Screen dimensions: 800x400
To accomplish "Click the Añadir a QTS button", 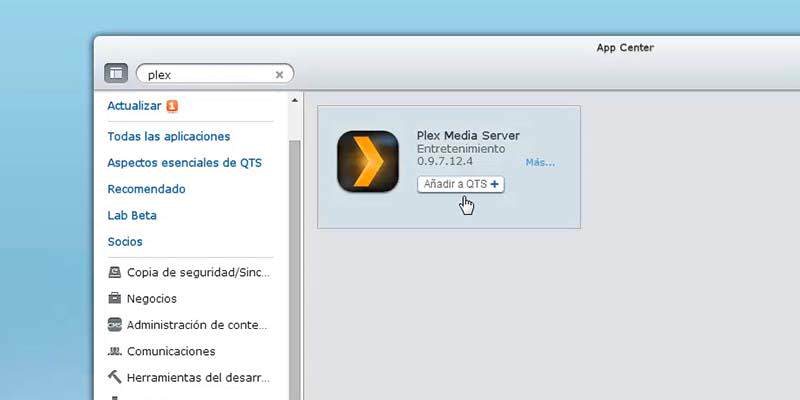I will [461, 184].
